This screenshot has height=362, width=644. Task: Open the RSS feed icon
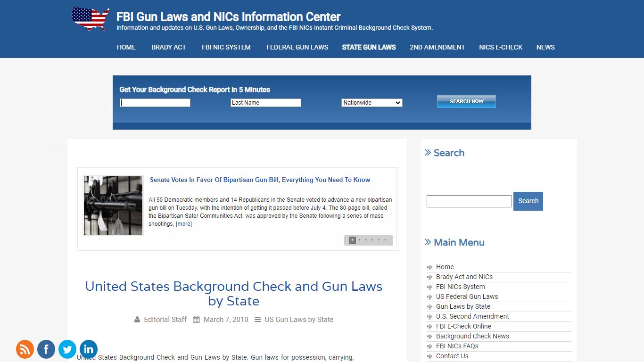(x=25, y=349)
